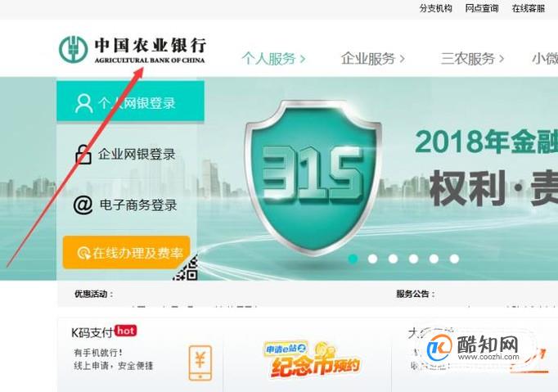Click the orange phone yuan icon
The image size is (558, 392).
tap(200, 363)
